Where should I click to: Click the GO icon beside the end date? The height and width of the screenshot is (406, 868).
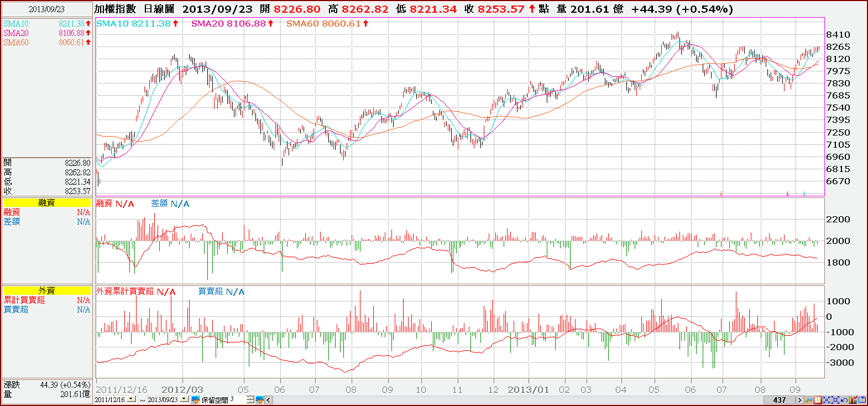pyautogui.click(x=195, y=399)
